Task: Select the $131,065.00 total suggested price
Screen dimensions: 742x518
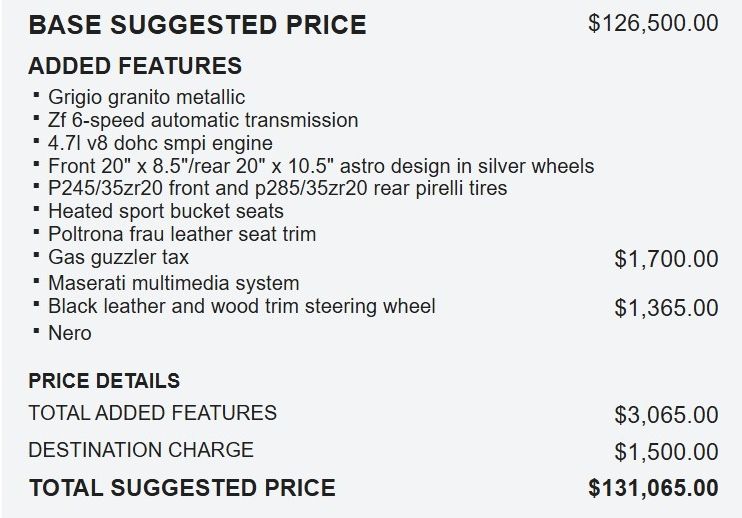Action: click(x=654, y=488)
